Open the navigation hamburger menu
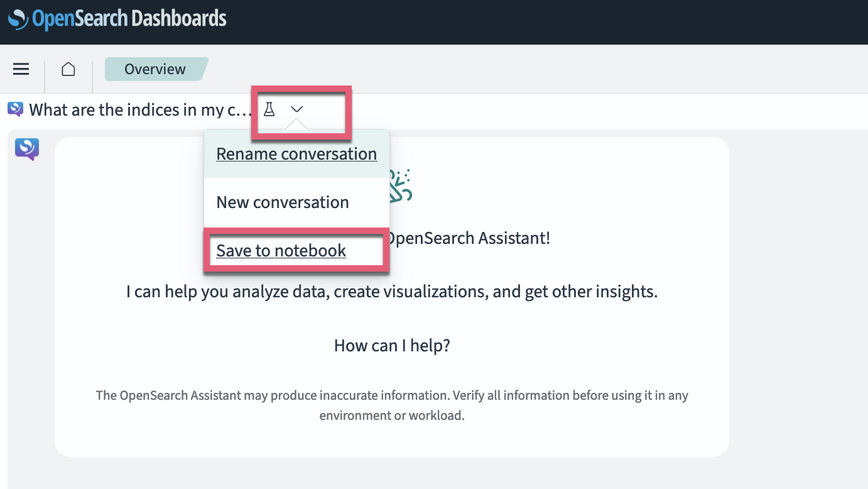Screen dimensions: 868x489 click(x=21, y=69)
